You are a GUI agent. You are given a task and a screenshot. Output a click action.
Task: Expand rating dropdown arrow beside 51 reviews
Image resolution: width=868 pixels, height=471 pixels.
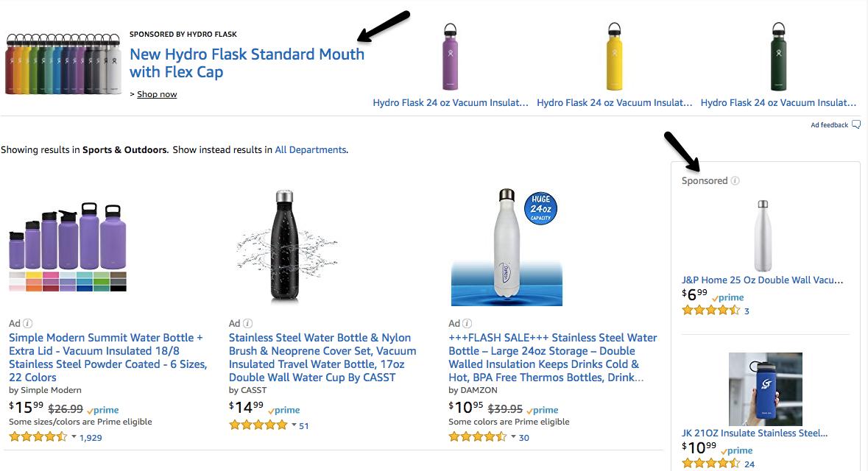point(294,425)
